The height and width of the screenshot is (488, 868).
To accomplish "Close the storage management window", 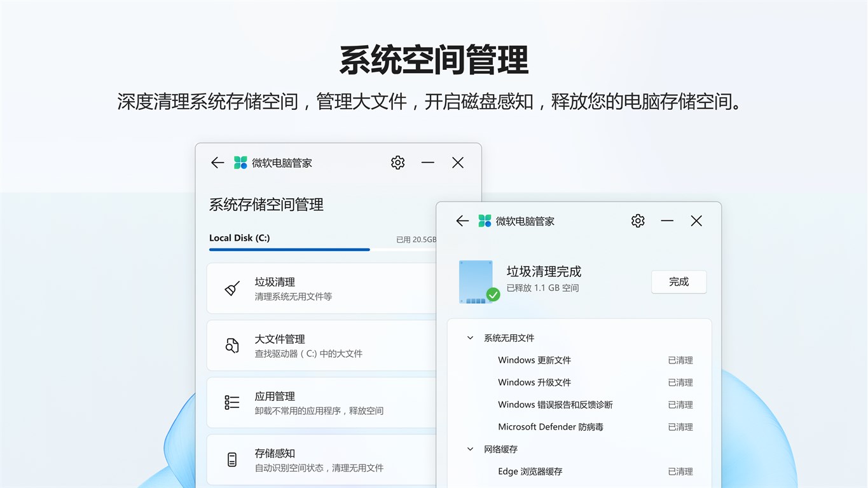I will [x=458, y=163].
